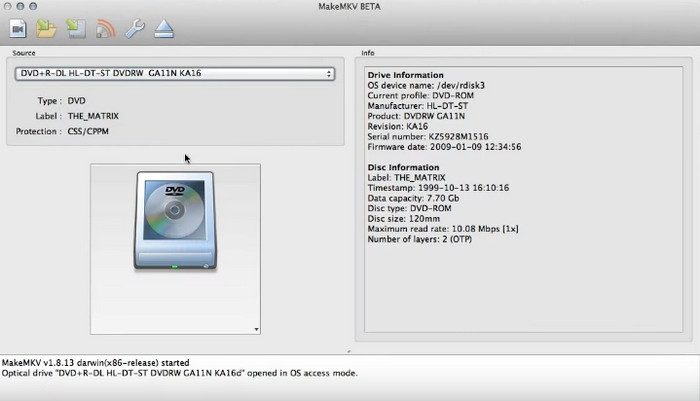Select the Product: DVDRW GA11N line
Viewport: 700px width, 401px height.
tap(416, 116)
